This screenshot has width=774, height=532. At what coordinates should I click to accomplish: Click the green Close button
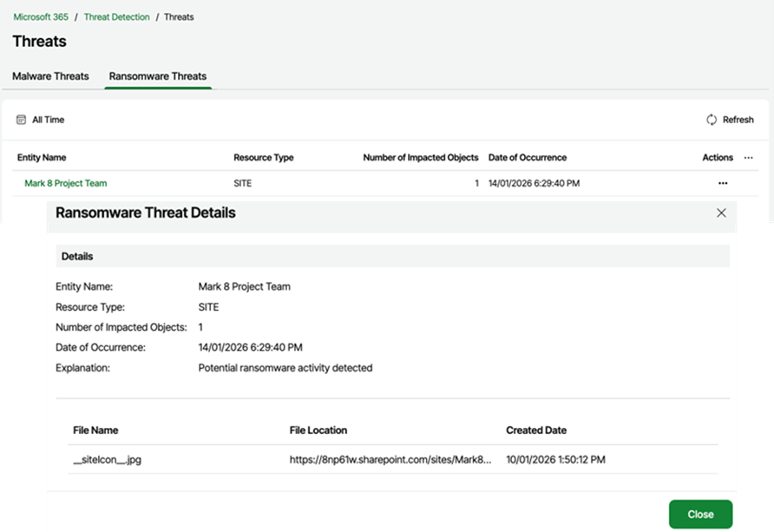(700, 514)
